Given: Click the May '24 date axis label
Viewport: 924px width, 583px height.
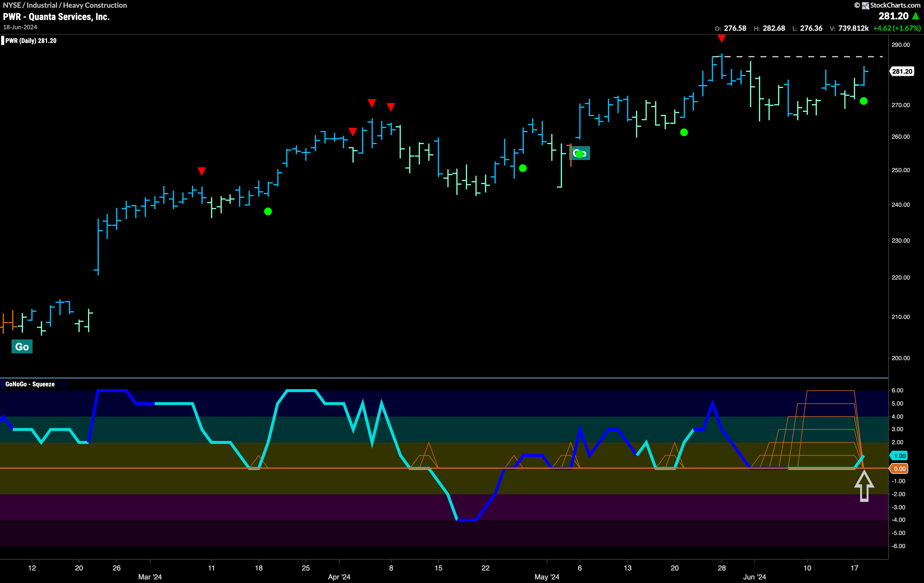Looking at the screenshot, I should pyautogui.click(x=547, y=577).
